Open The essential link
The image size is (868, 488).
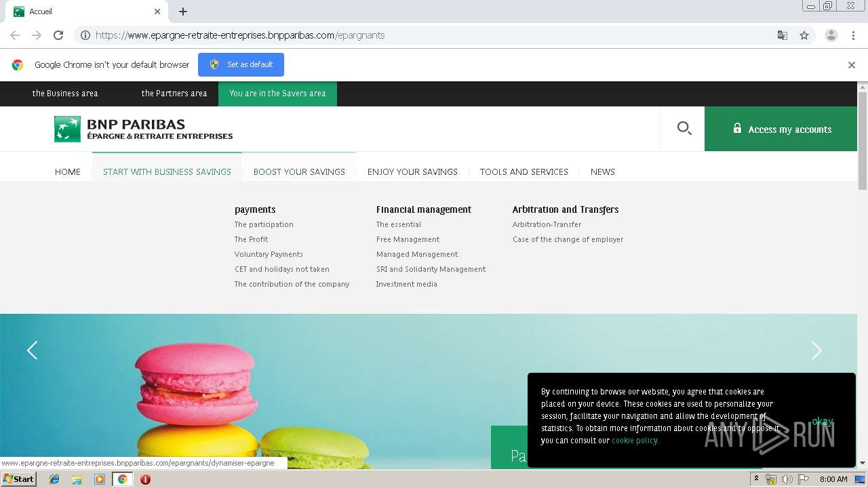click(x=399, y=224)
